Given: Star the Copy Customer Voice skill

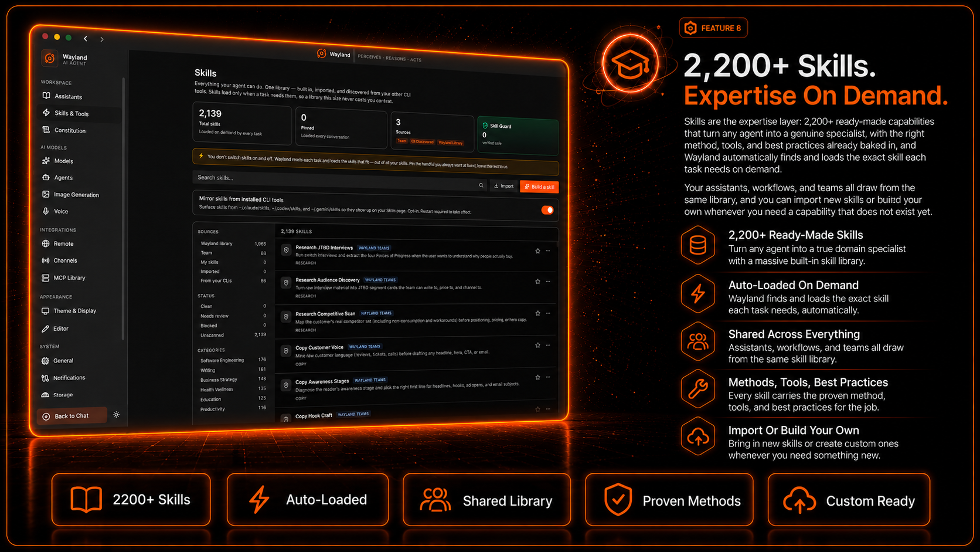Looking at the screenshot, I should (537, 345).
